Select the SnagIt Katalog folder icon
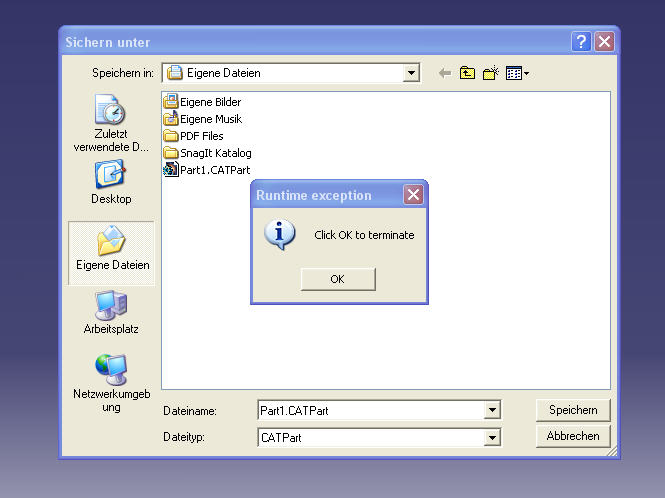Screen dimensions: 665x498 click(x=171, y=153)
